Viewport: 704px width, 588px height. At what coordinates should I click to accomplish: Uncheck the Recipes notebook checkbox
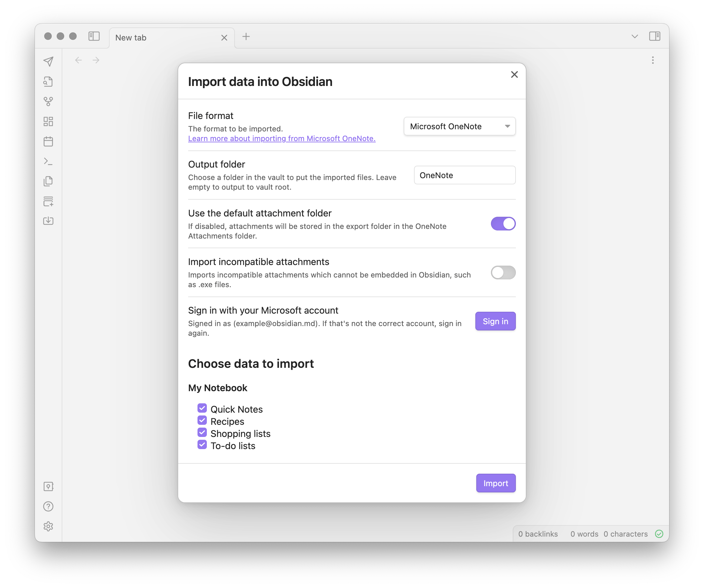(x=202, y=420)
